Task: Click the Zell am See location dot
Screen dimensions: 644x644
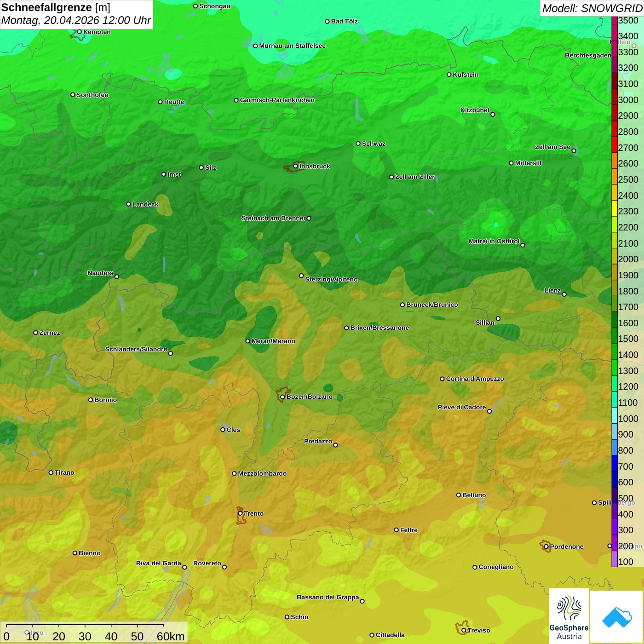Action: [x=574, y=151]
